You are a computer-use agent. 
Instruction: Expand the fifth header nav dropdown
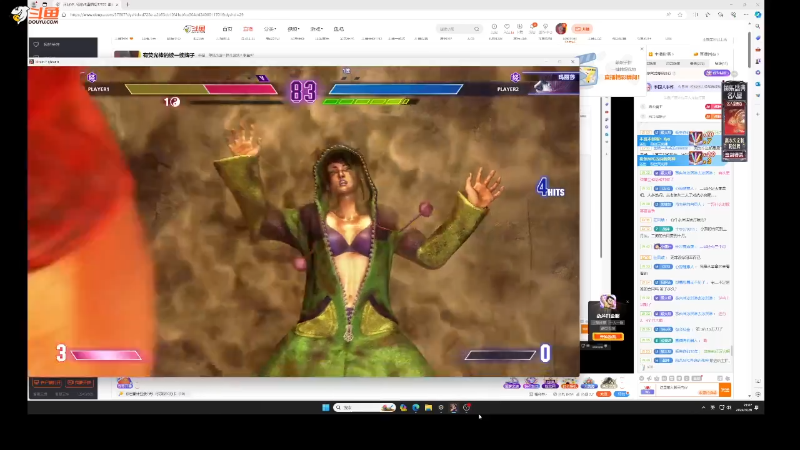click(316, 29)
